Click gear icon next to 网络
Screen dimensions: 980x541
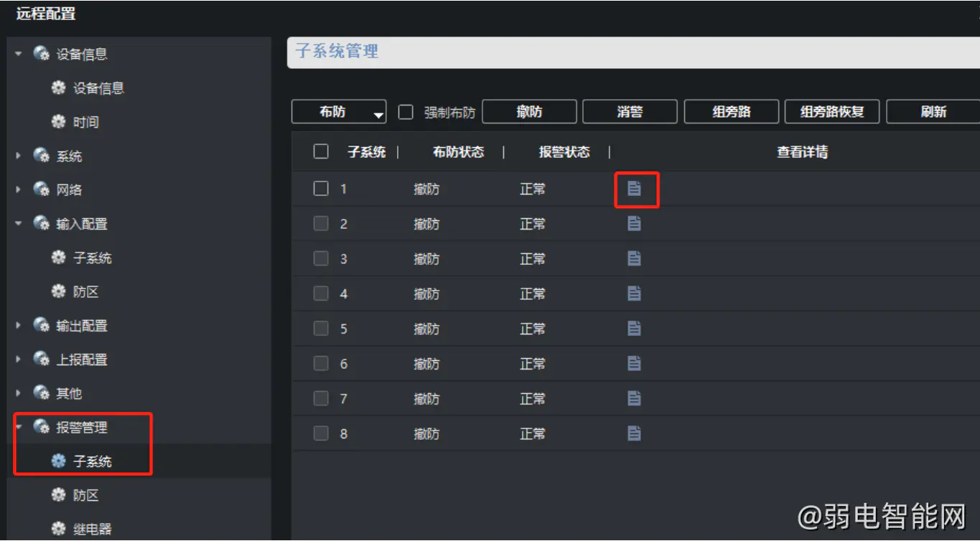pos(42,189)
